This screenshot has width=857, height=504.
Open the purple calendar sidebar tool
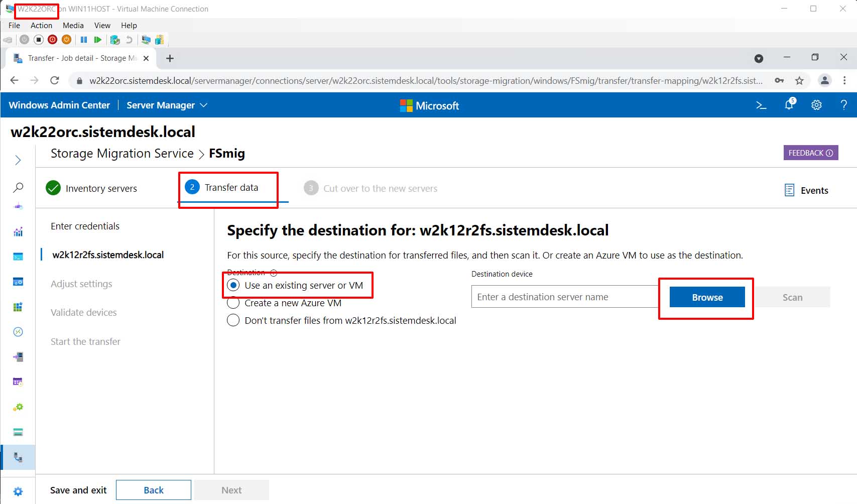tap(18, 382)
